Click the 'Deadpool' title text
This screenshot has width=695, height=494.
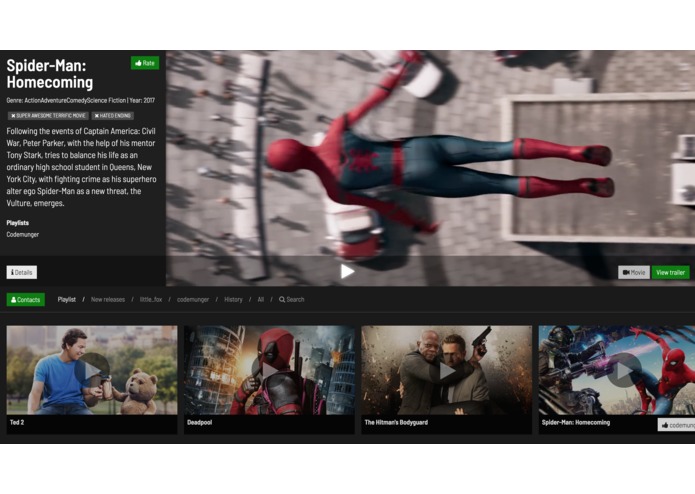tap(199, 422)
